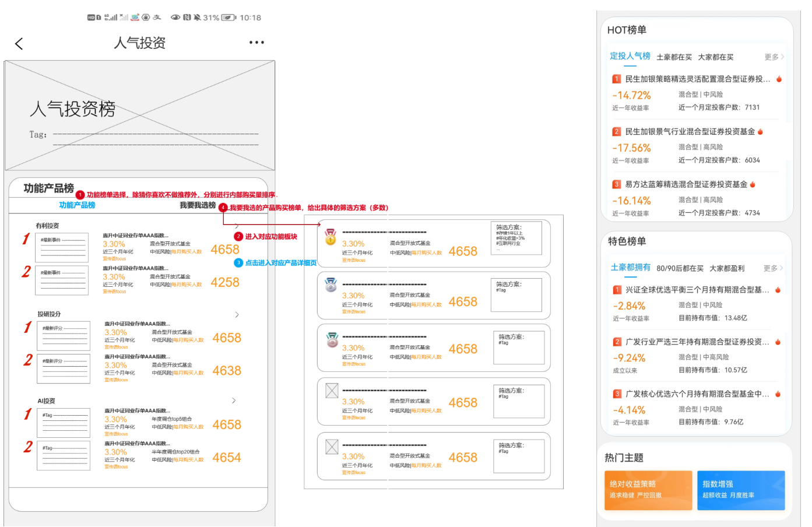Click the gold medal icon on first card

point(331,236)
